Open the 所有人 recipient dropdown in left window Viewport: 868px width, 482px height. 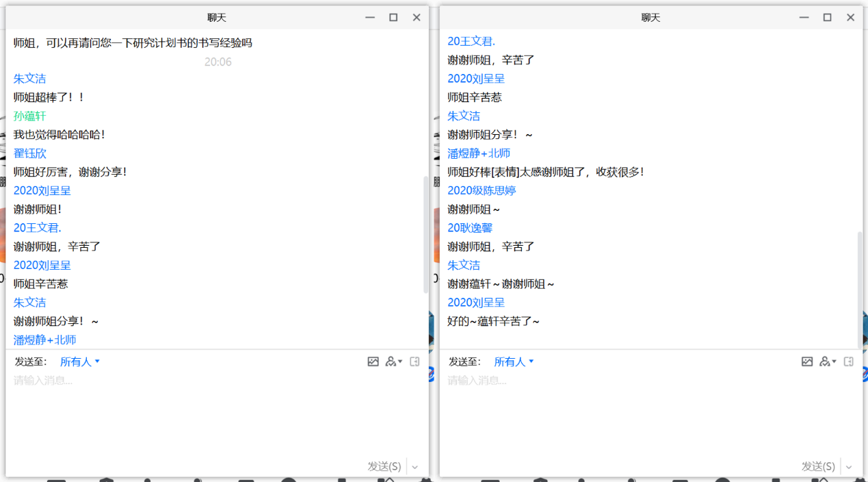(80, 361)
